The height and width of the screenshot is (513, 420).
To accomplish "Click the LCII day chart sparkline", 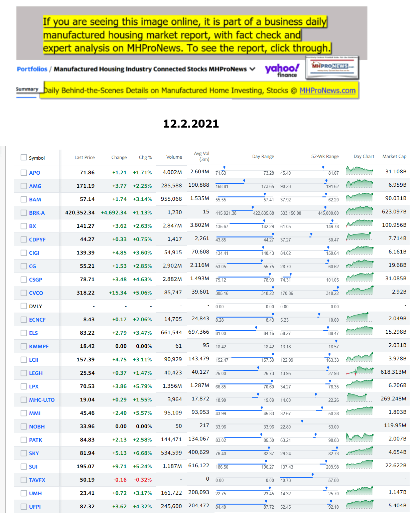I will (360, 358).
